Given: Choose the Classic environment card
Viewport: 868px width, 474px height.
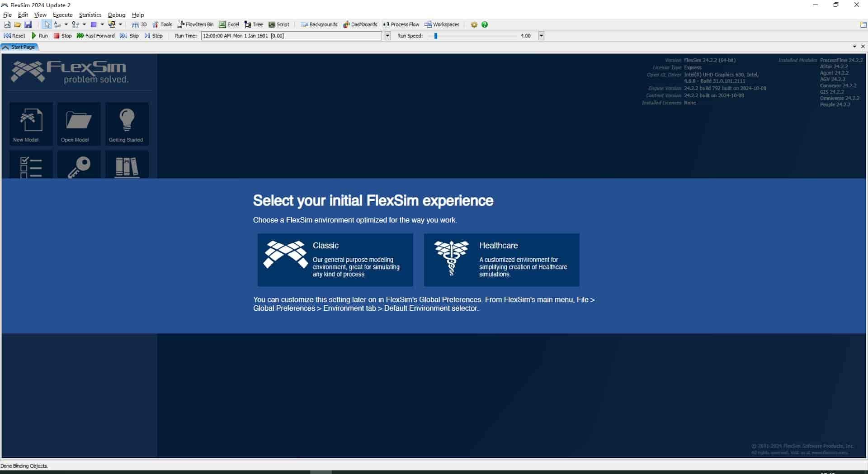Looking at the screenshot, I should tap(335, 260).
